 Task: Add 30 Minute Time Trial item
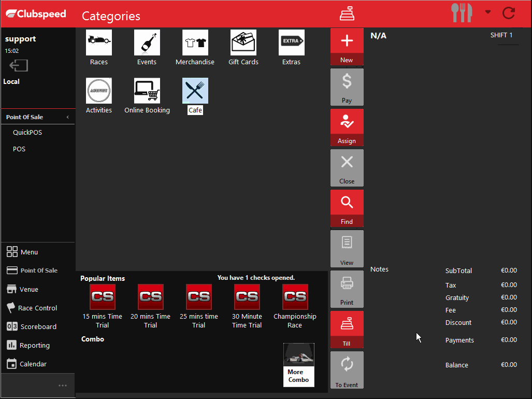pos(247,306)
